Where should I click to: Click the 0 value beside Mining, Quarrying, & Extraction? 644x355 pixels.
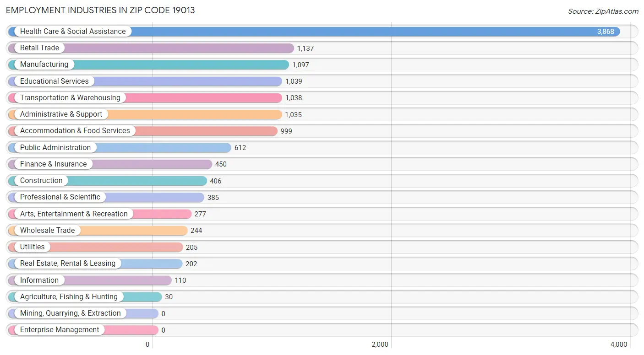[164, 314]
